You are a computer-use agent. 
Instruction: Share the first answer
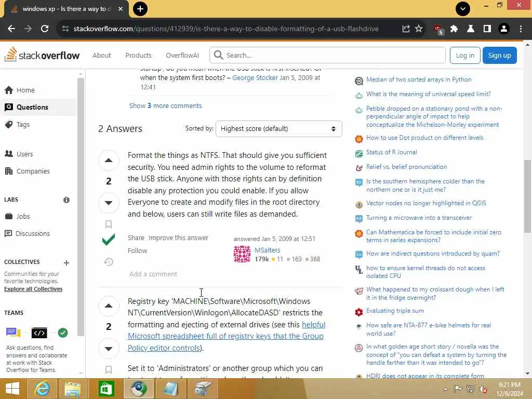[136, 237]
